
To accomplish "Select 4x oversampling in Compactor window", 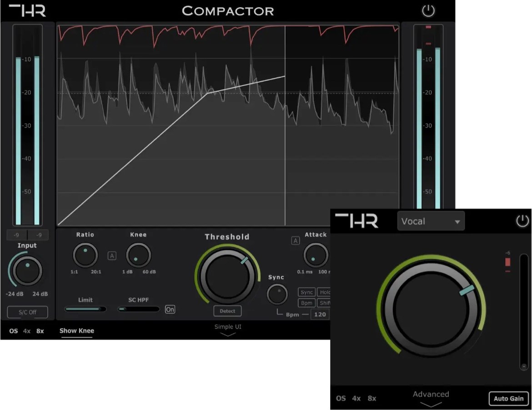I will pos(27,331).
